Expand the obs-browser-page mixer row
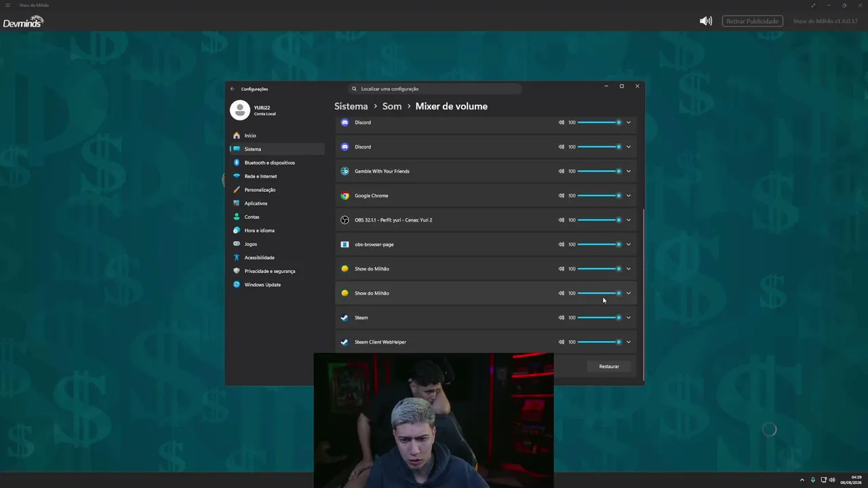 pyautogui.click(x=629, y=245)
